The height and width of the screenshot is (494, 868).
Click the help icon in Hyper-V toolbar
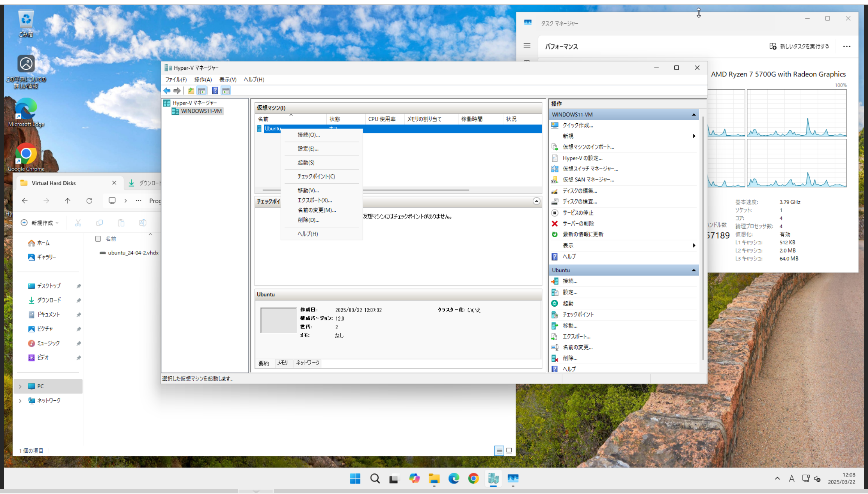point(215,91)
